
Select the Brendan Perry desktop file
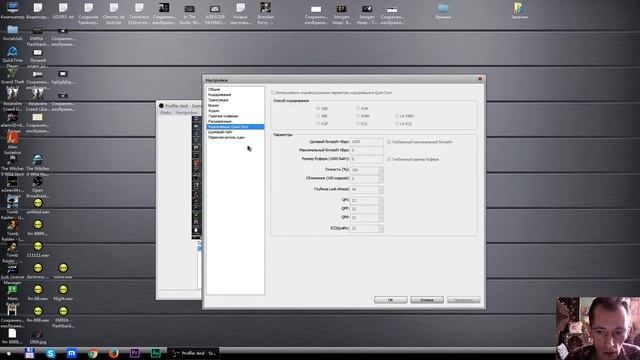[265, 13]
